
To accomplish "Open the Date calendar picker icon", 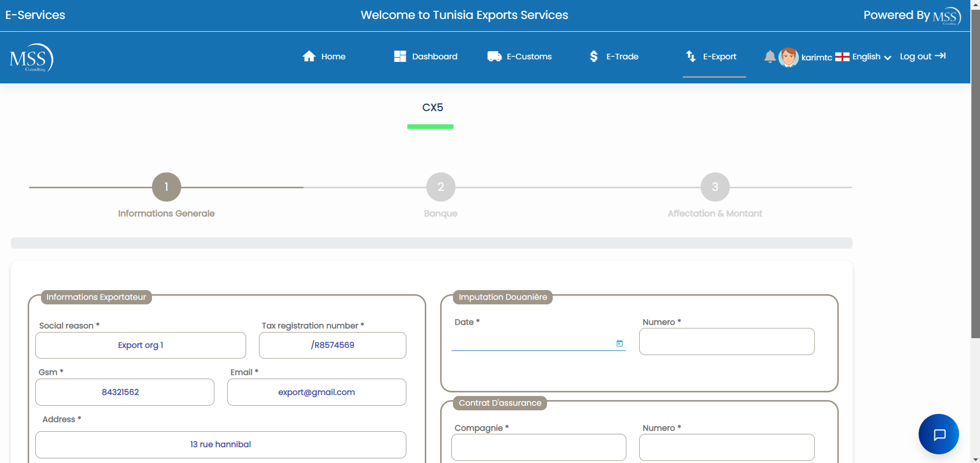I will (x=620, y=343).
